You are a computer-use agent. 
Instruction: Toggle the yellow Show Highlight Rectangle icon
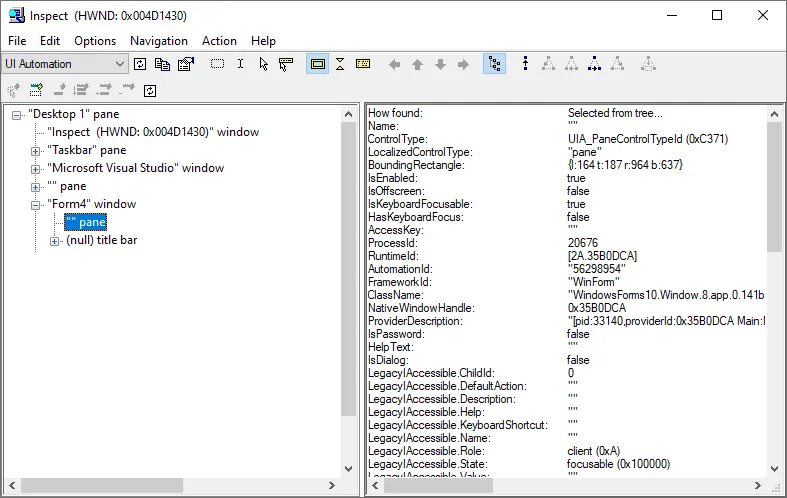(x=318, y=64)
